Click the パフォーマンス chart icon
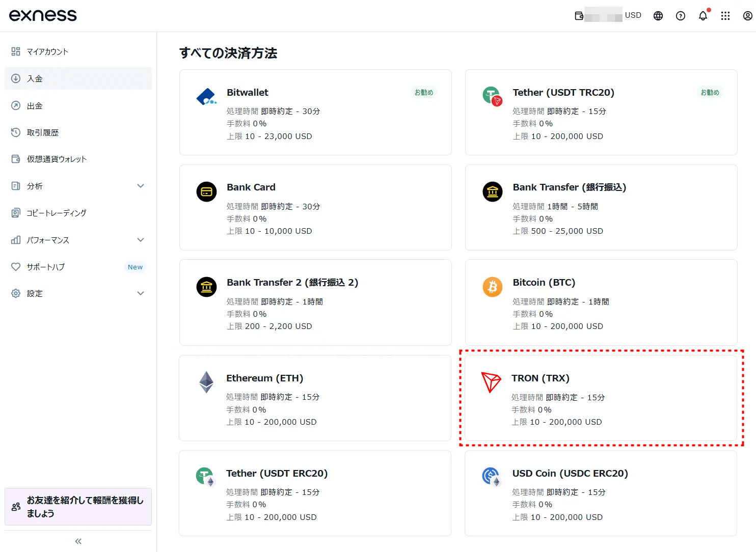 pos(16,240)
